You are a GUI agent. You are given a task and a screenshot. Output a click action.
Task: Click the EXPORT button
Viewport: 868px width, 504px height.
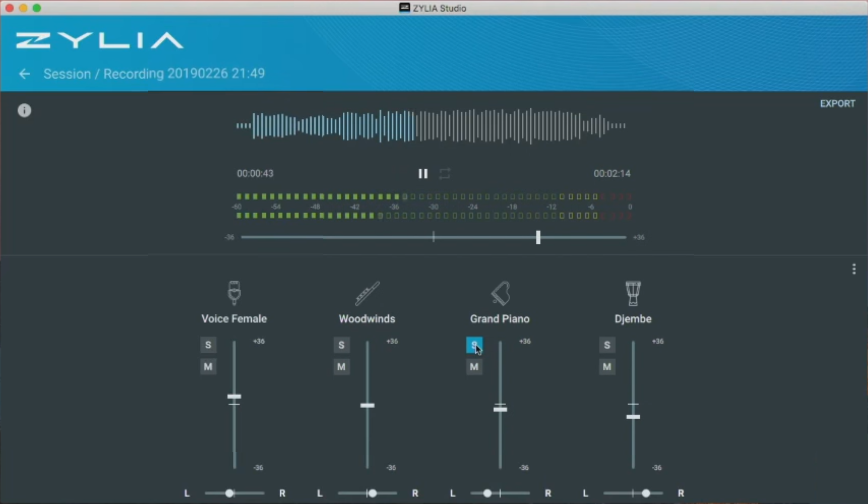pos(837,104)
